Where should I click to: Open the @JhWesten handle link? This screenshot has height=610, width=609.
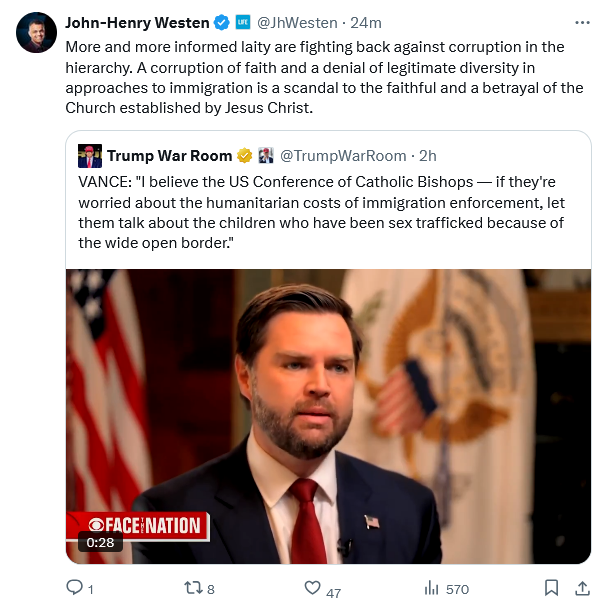(x=297, y=23)
